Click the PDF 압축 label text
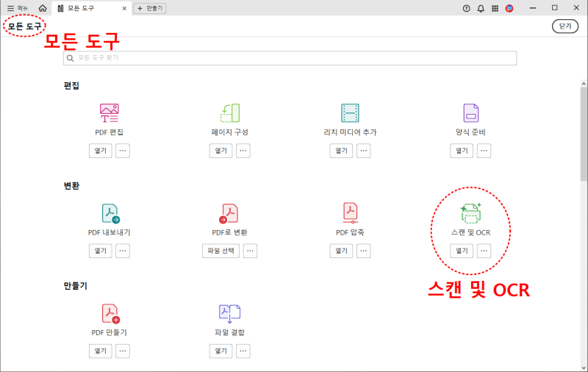The image size is (588, 372). 350,232
